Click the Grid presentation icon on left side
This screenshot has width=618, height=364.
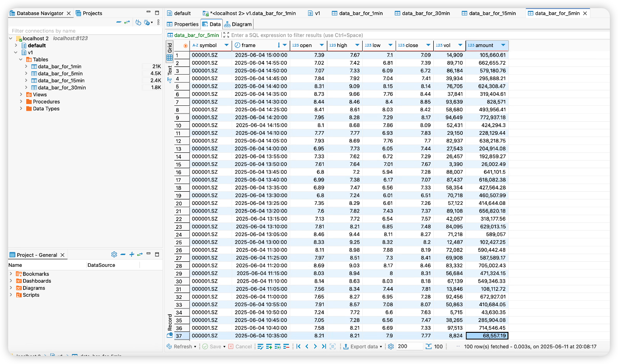coord(170,57)
